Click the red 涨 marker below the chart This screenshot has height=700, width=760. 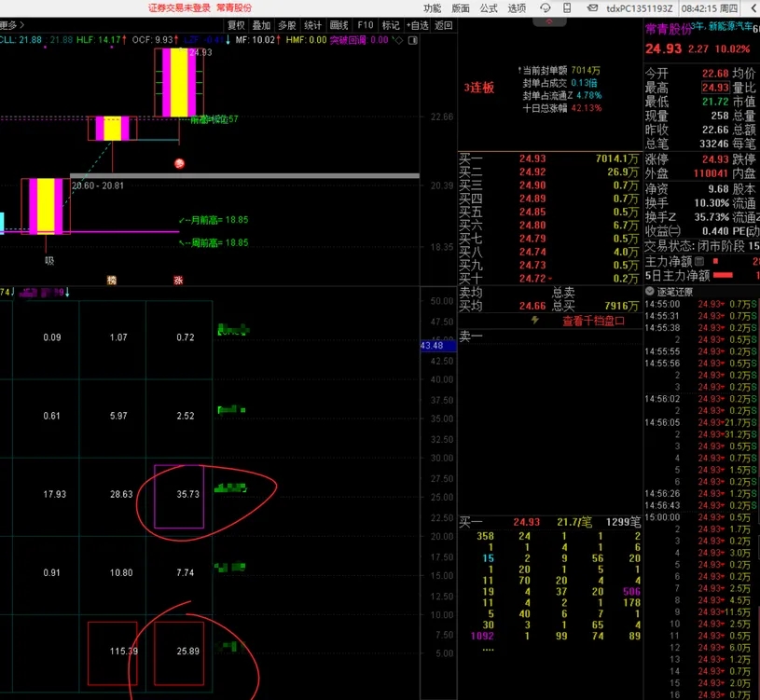pos(178,280)
